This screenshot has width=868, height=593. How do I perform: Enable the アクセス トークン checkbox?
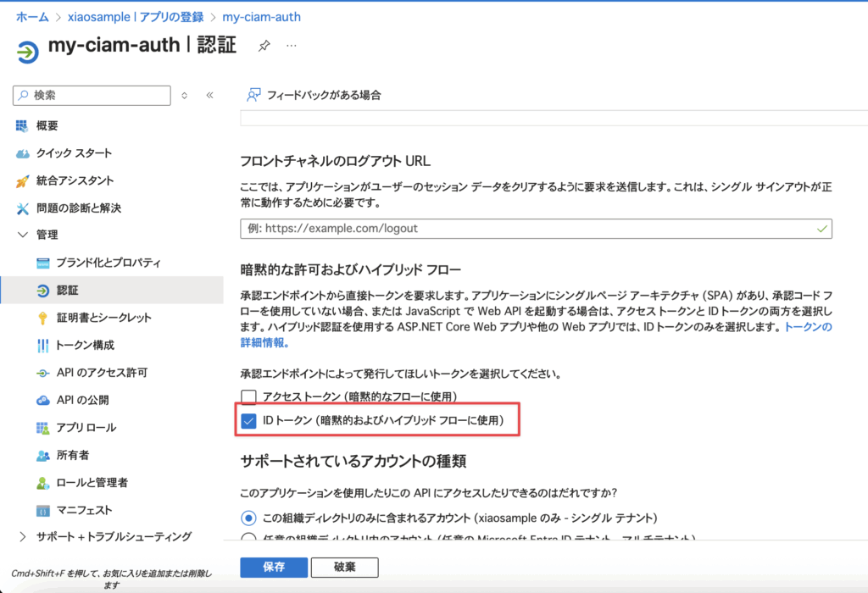[248, 396]
